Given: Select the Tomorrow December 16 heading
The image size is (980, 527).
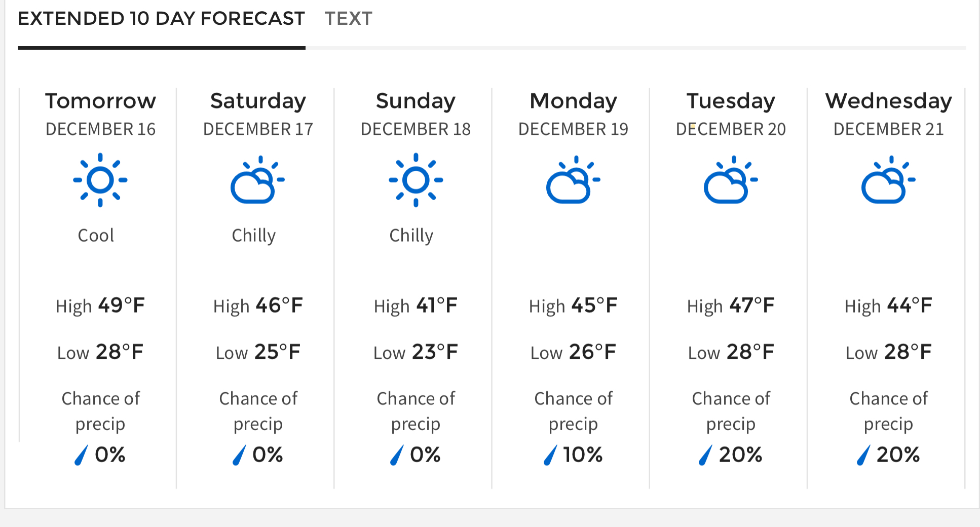Looking at the screenshot, I should tap(100, 114).
